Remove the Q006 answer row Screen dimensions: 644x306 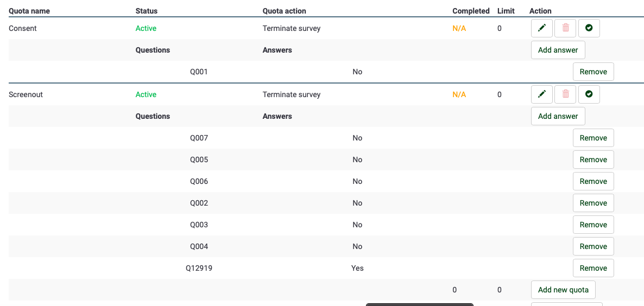point(593,181)
